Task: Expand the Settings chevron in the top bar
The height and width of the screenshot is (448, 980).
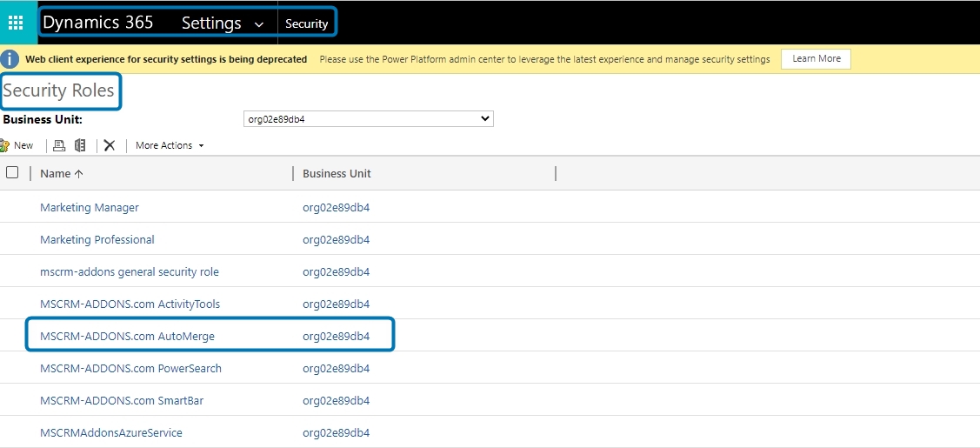Action: [259, 24]
